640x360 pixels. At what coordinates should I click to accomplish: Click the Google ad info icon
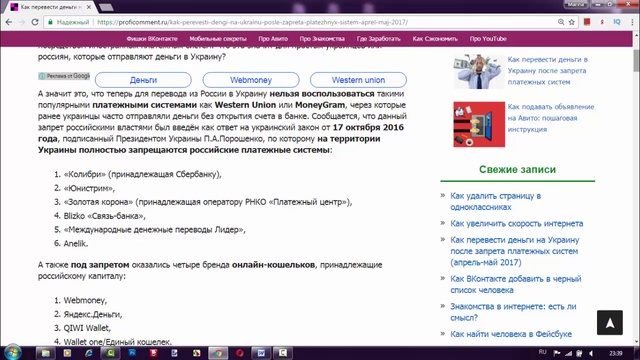(x=42, y=76)
